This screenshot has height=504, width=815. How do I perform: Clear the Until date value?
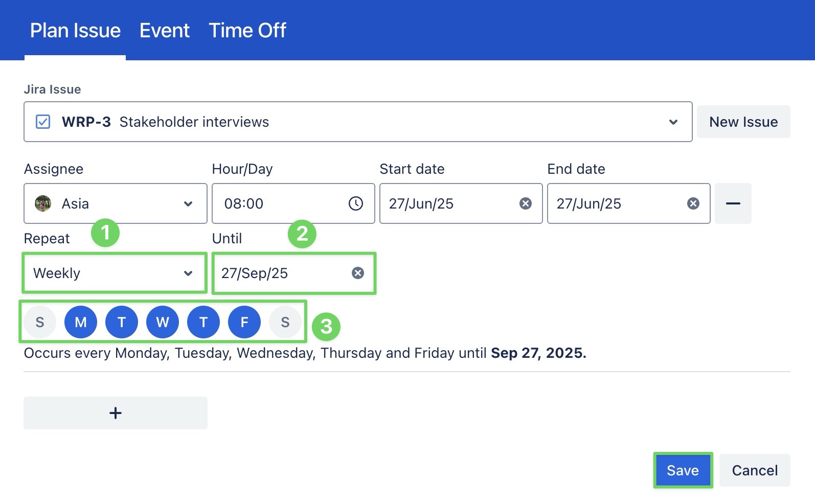[x=358, y=273]
